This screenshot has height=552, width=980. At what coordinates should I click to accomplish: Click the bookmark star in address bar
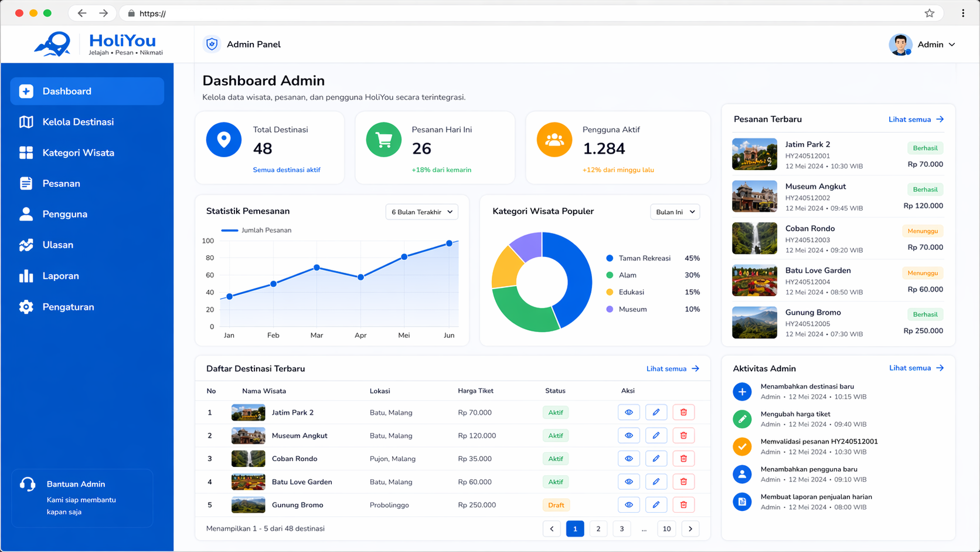930,13
